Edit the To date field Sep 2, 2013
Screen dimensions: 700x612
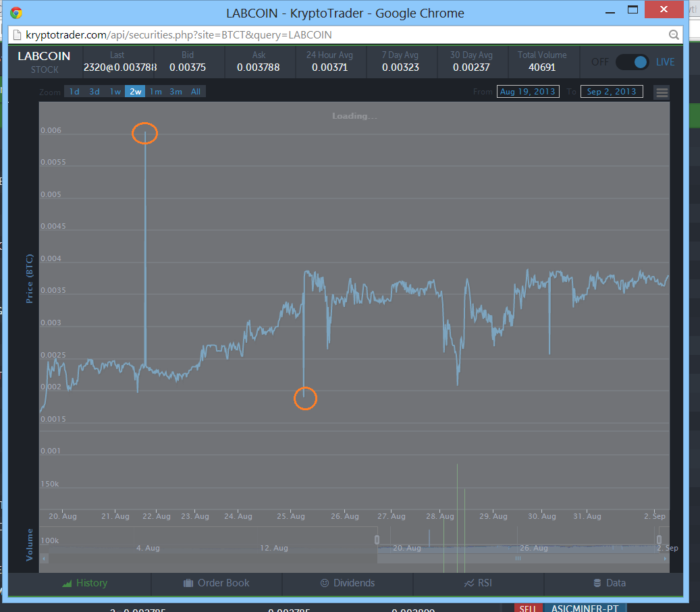coord(612,92)
